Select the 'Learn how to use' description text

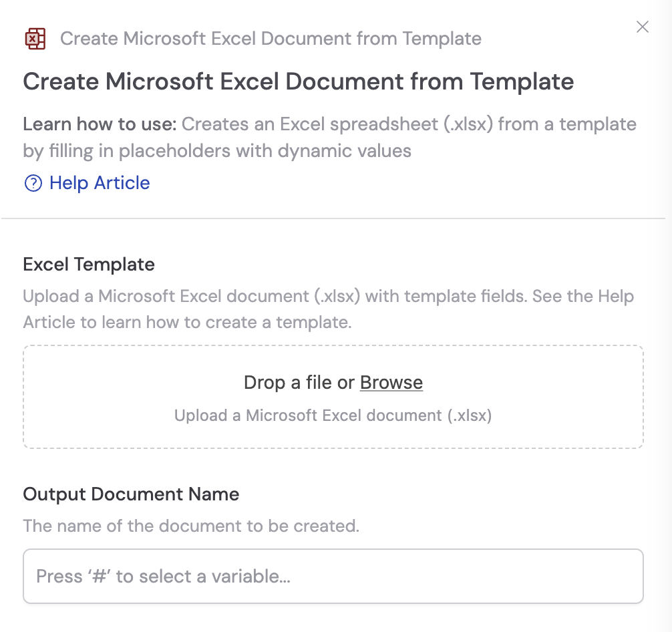point(329,137)
